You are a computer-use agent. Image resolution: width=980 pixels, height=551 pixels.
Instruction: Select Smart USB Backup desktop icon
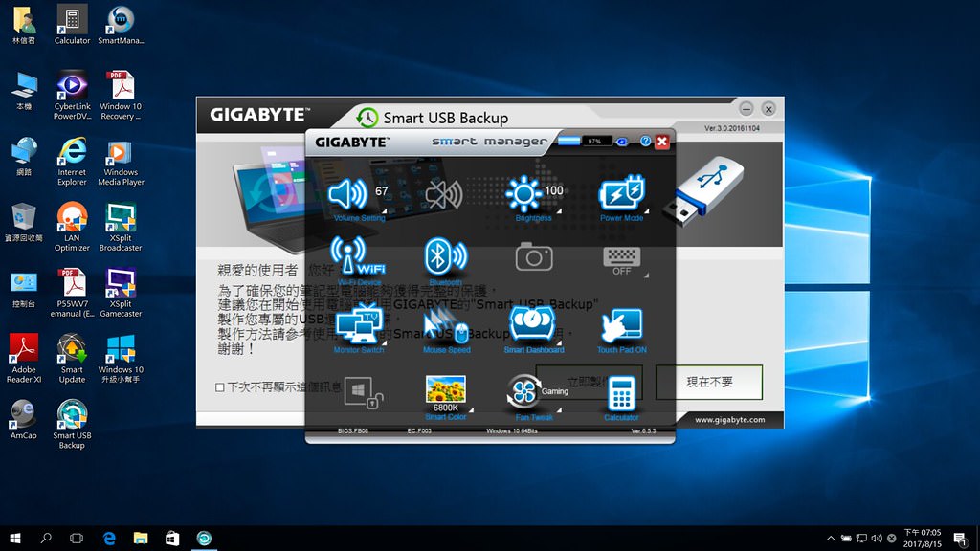pos(72,424)
